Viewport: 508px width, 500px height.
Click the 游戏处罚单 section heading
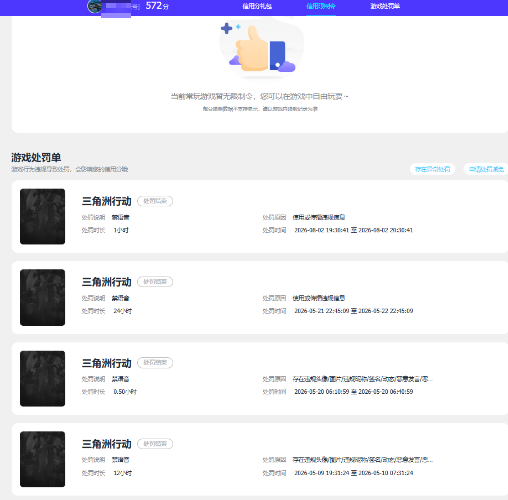(x=36, y=157)
